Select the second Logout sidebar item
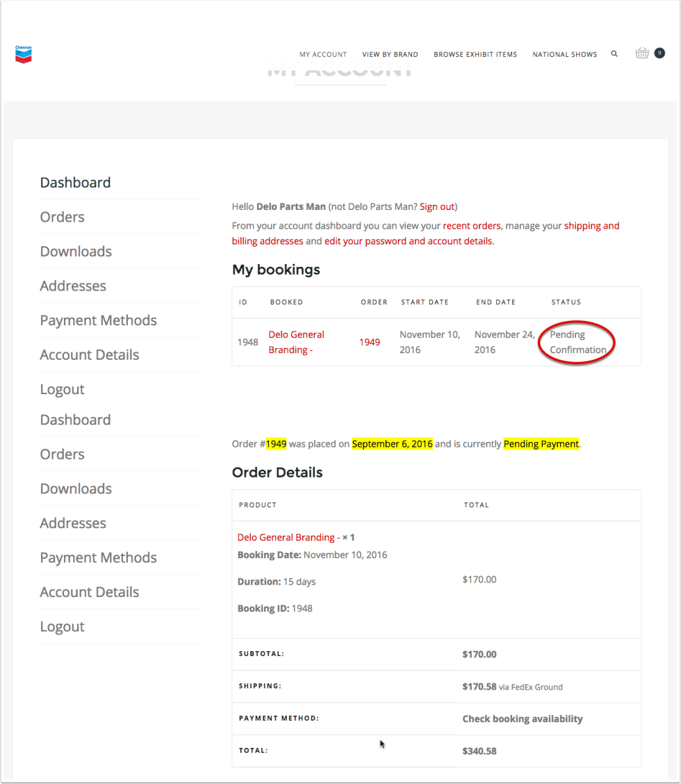 point(62,627)
